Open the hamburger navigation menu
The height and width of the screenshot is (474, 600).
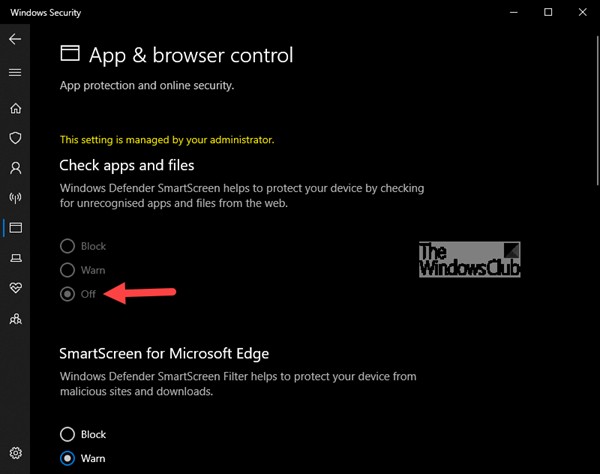(x=15, y=72)
